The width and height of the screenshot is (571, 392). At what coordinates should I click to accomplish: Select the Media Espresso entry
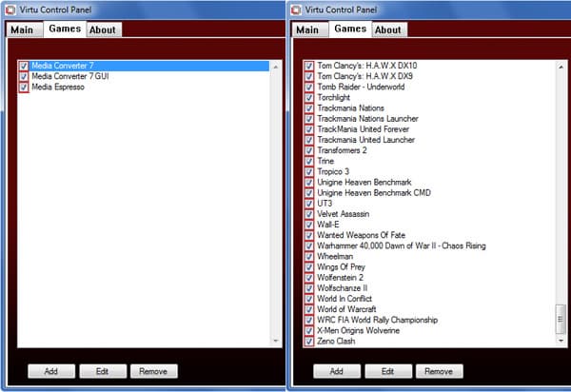pyautogui.click(x=58, y=87)
